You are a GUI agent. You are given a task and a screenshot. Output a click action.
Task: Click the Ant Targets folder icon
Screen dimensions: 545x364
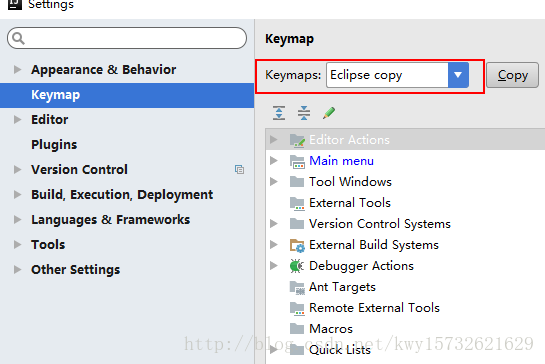(297, 287)
